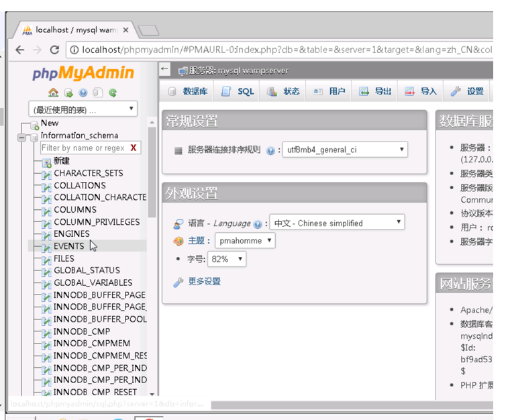508x420 pixels.
Task: Click the New database link in the tree
Action: (x=50, y=123)
